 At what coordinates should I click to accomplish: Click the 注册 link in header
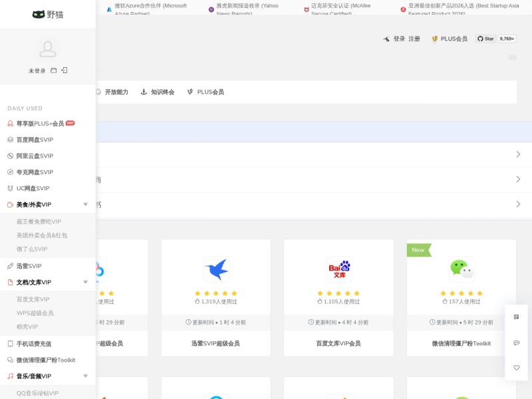tap(414, 39)
